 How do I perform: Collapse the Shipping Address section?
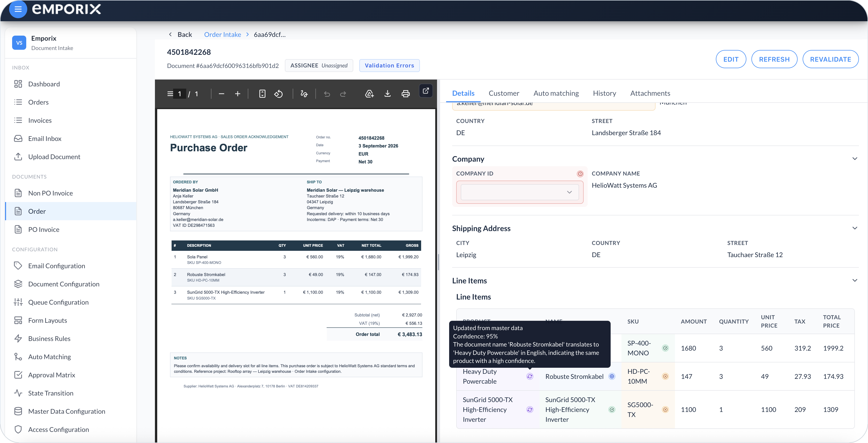click(855, 228)
